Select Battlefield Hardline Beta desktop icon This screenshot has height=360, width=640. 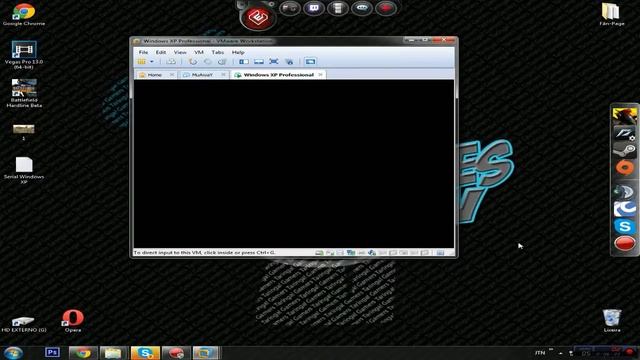point(24,93)
